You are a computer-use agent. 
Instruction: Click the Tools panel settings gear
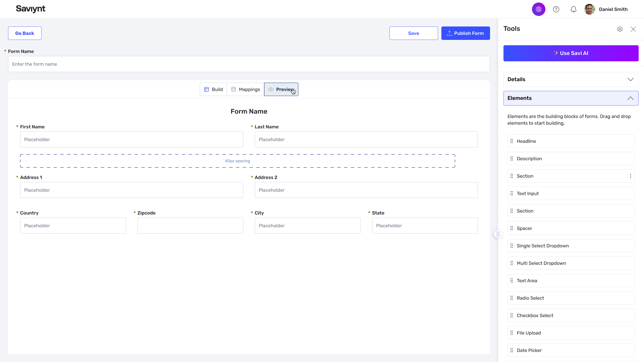(620, 29)
